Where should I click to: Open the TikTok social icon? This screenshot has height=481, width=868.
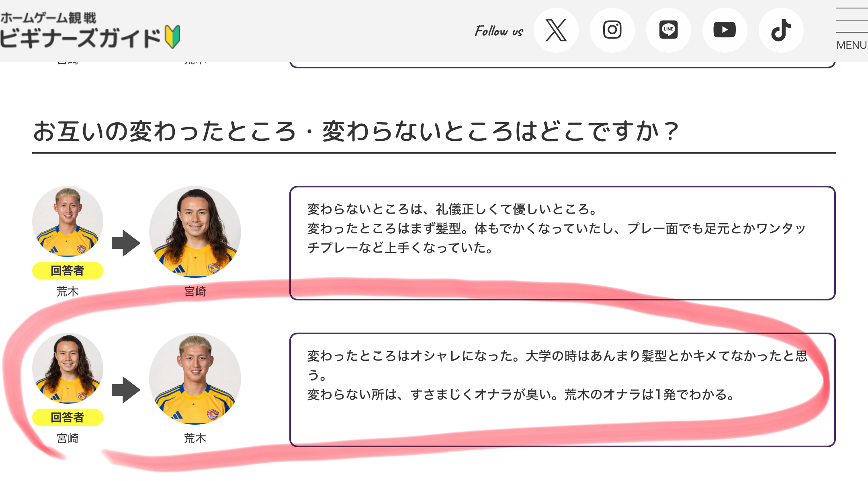click(x=781, y=30)
